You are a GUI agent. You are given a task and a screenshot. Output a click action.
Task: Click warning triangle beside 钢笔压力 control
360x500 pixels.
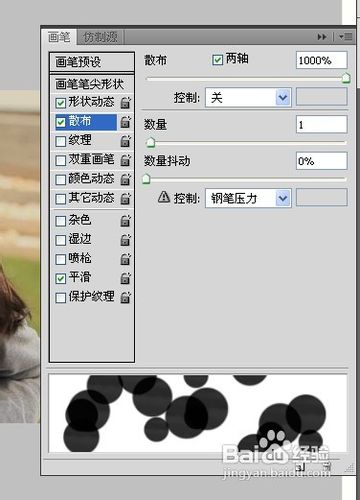(164, 197)
